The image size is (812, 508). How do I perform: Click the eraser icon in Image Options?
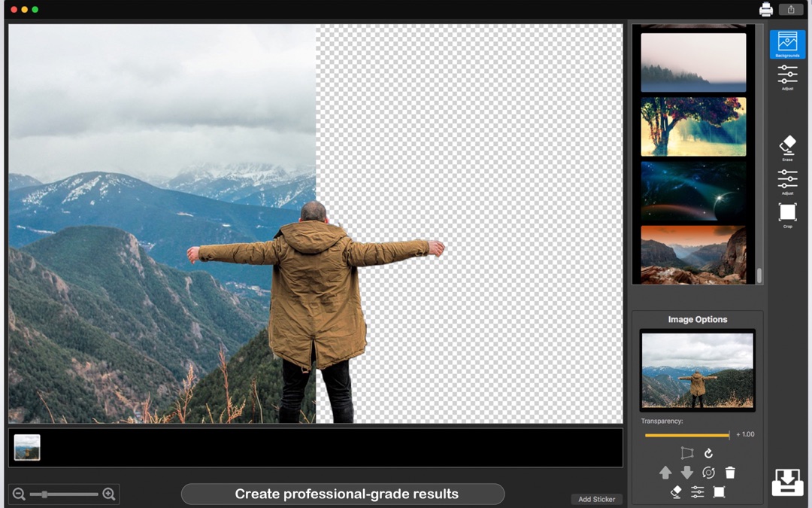pos(676,491)
